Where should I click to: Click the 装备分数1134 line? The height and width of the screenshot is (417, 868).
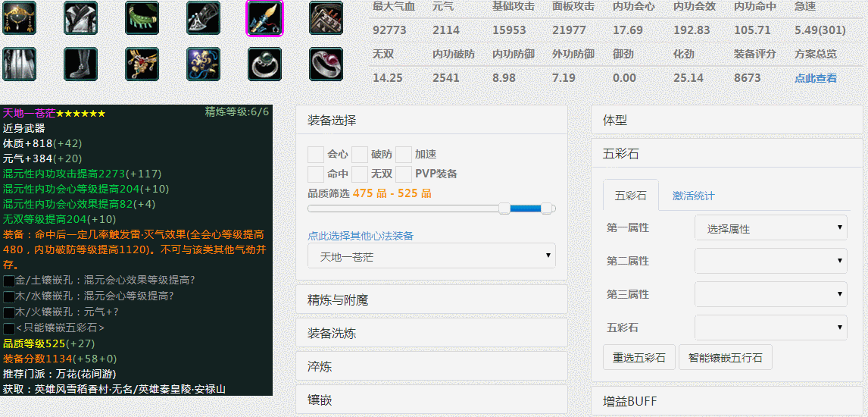60,359
